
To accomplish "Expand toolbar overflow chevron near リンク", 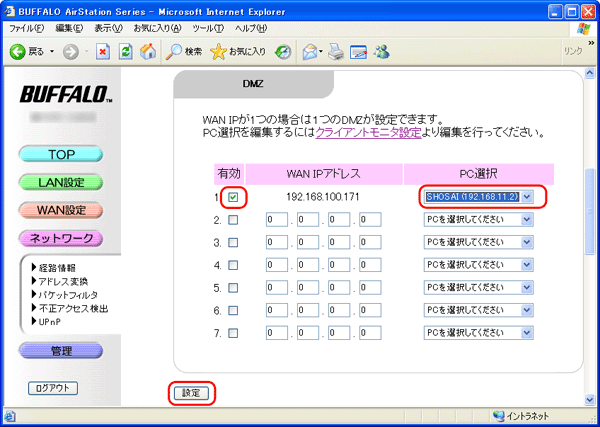I will click(x=591, y=43).
